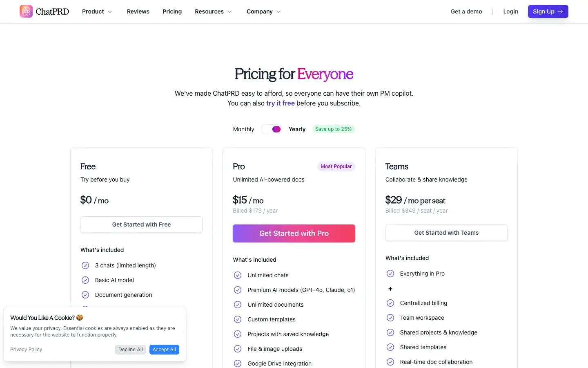Click the checkmark icon next to Centralized billing
Viewport: 588px width, 368px height.
pyautogui.click(x=390, y=303)
